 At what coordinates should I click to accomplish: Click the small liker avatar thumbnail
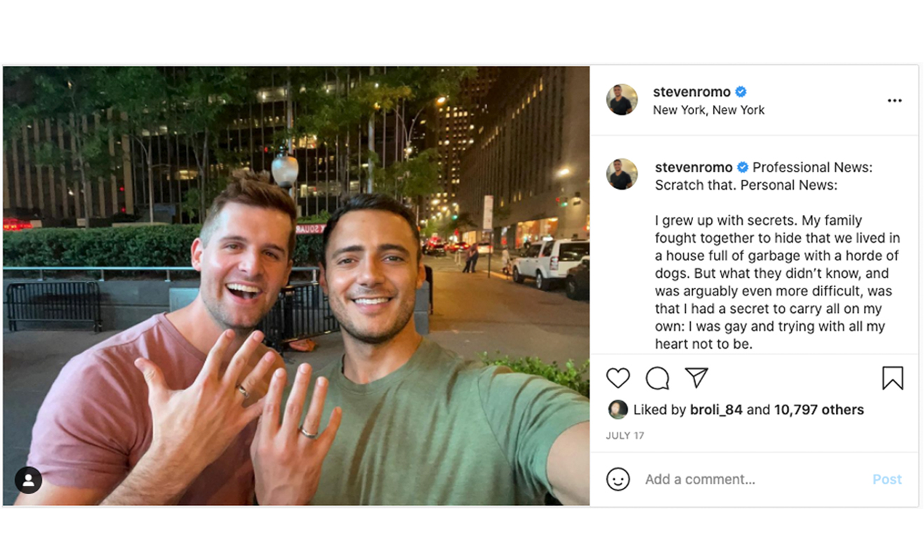(x=617, y=410)
